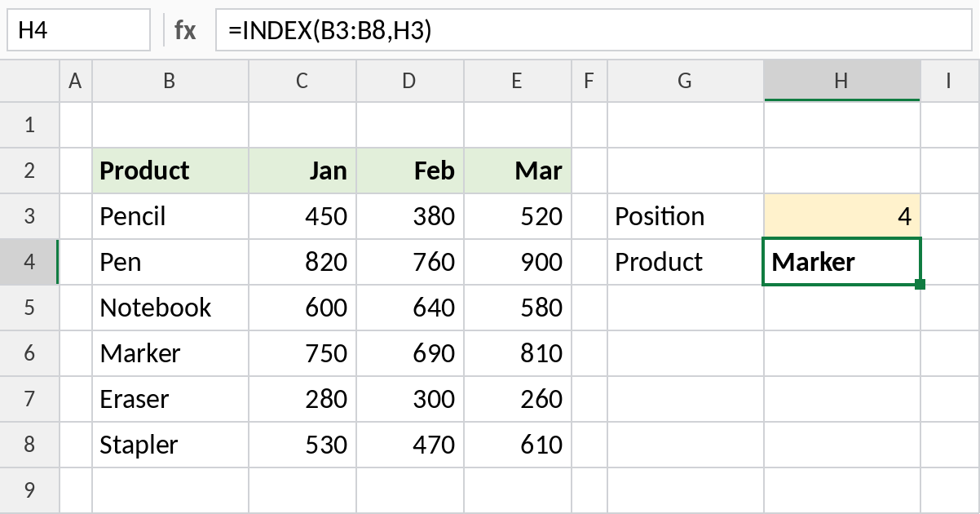Select row 6 header
Image resolution: width=980 pixels, height=514 pixels.
30,353
